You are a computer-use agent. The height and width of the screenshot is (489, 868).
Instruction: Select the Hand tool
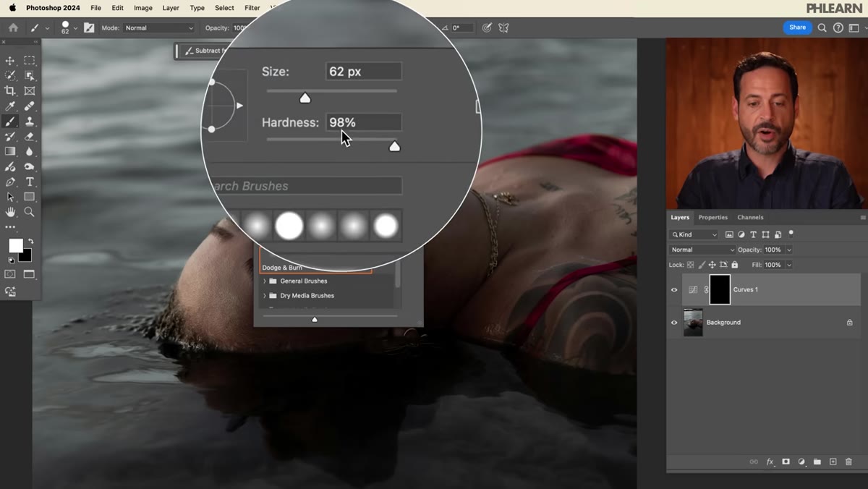[x=10, y=212]
